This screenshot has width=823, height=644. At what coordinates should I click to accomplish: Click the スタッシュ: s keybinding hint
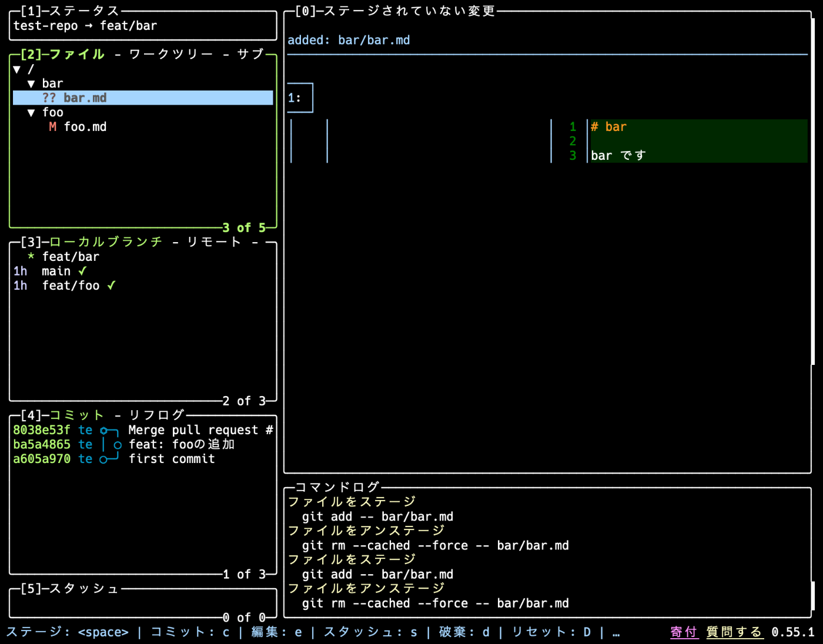point(371,632)
